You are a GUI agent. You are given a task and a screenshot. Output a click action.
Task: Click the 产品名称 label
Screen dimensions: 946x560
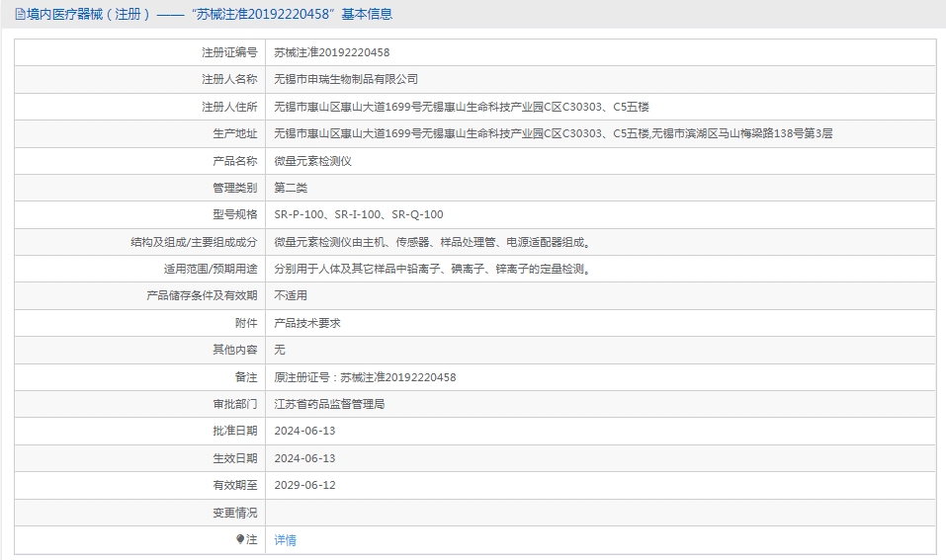tap(234, 161)
